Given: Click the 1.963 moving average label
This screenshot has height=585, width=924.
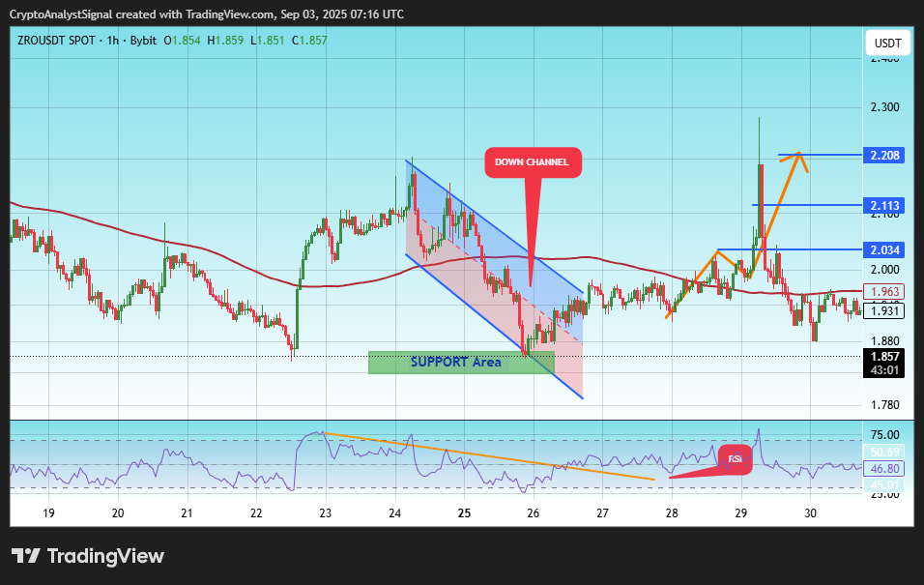Looking at the screenshot, I should 884,291.
